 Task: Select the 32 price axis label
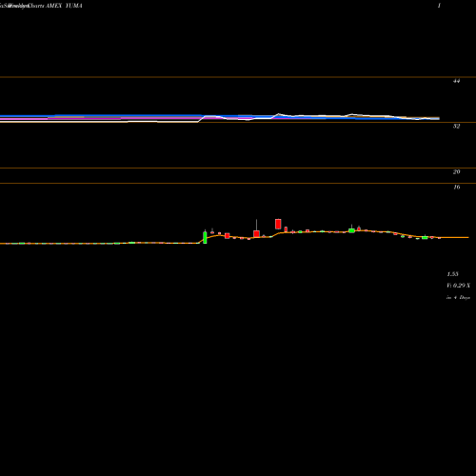tap(456, 127)
